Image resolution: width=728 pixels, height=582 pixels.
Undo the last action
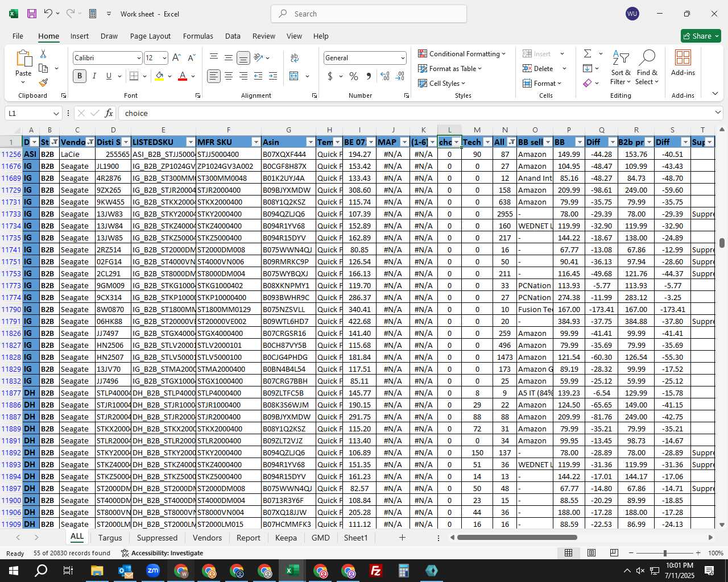(48, 14)
